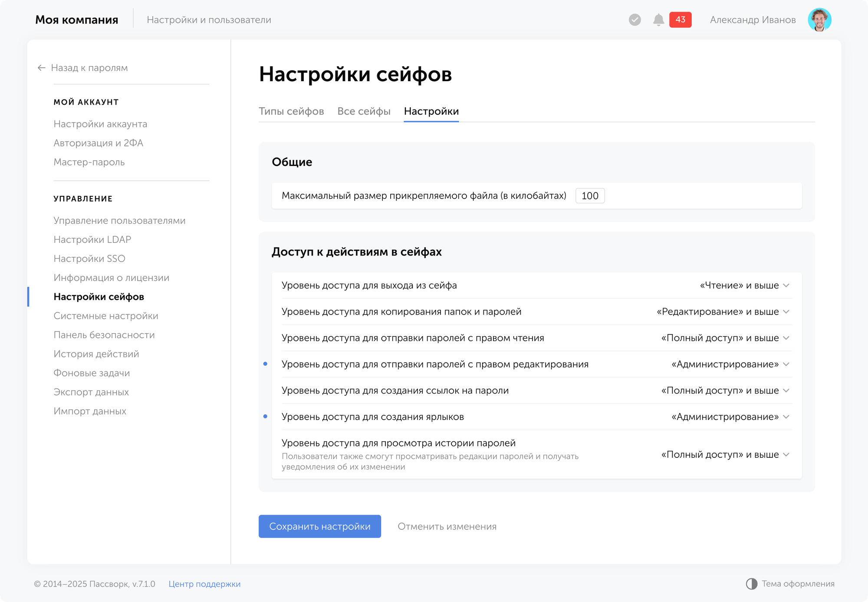The image size is (868, 602).
Task: Open Панель безопасности in sidebar
Action: pyautogui.click(x=104, y=335)
